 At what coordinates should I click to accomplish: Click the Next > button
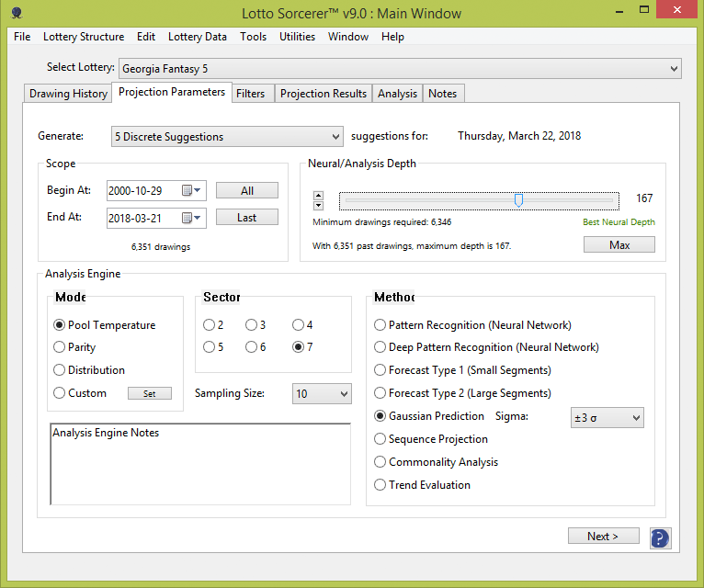pyautogui.click(x=604, y=536)
